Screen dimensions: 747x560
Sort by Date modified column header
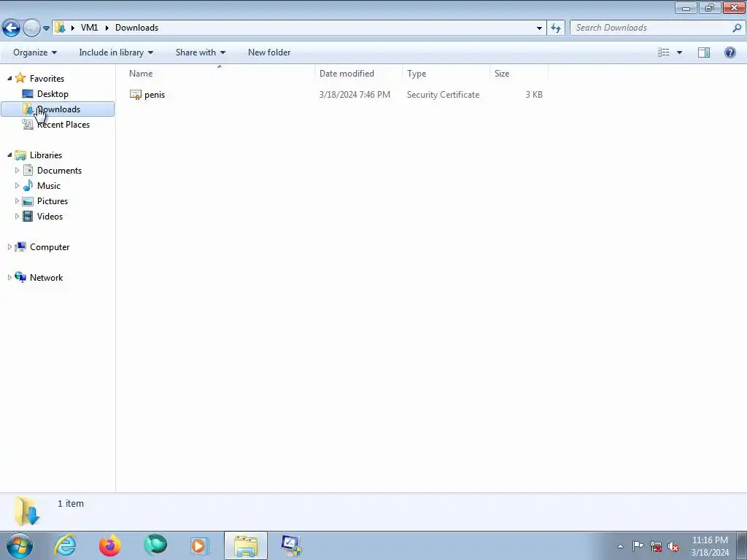[358, 74]
